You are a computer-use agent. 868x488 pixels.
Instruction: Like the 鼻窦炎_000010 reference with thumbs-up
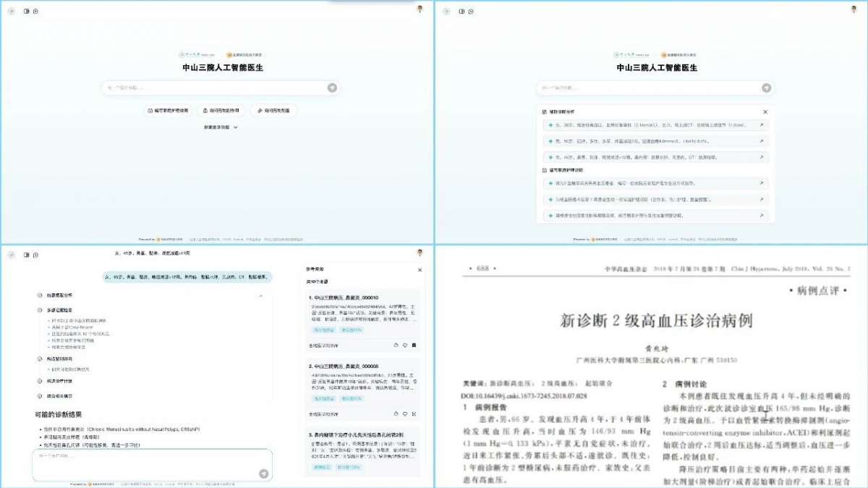tap(396, 345)
